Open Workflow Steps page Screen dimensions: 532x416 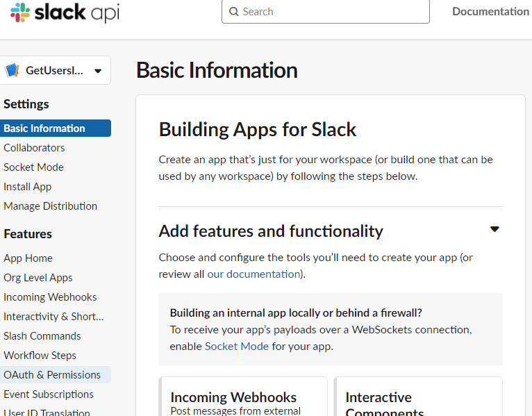point(40,356)
